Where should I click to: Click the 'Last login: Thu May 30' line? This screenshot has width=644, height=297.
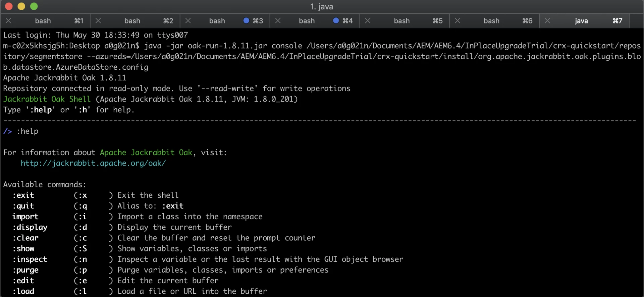coord(96,35)
